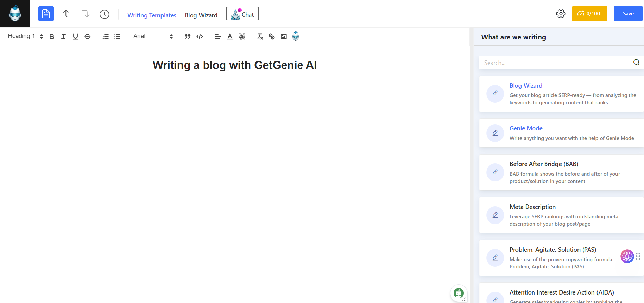This screenshot has height=303, width=644.
Task: Open the settings gear
Action: tap(561, 14)
